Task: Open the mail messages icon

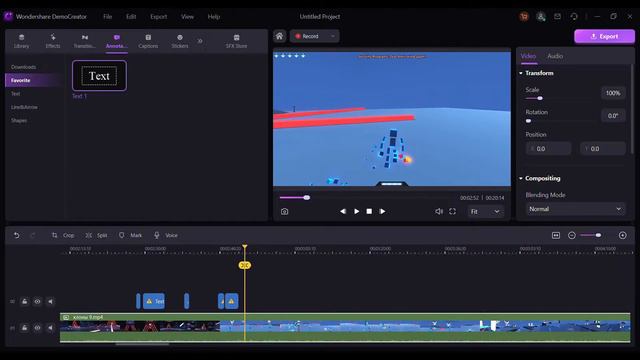Action: tap(557, 16)
